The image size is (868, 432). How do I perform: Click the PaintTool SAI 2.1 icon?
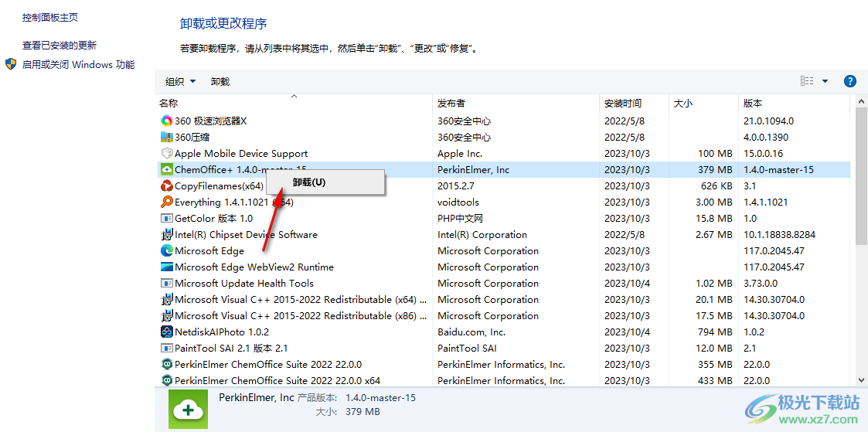tap(167, 349)
